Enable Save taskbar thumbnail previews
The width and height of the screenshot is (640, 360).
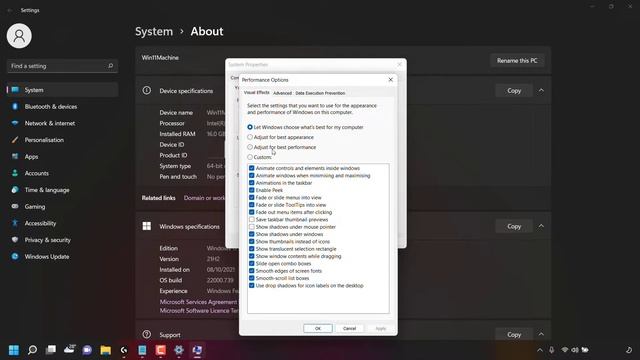pos(252,220)
